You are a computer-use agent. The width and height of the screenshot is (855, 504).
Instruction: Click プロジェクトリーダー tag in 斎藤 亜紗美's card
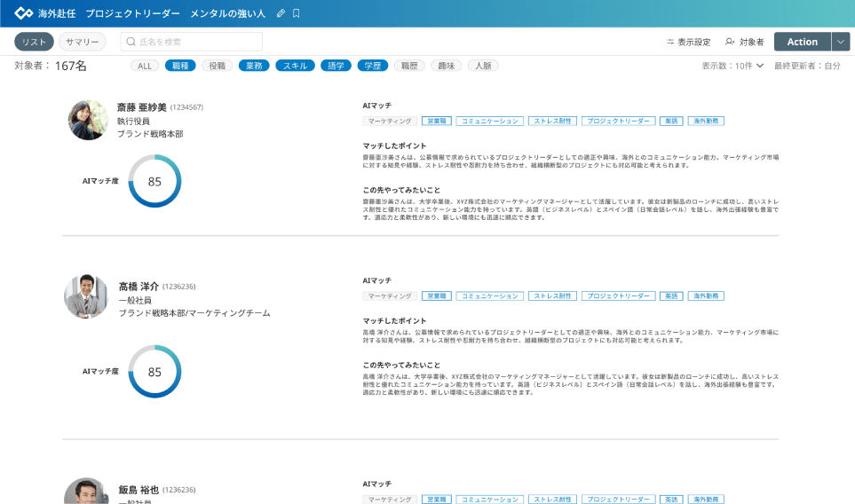coord(618,121)
